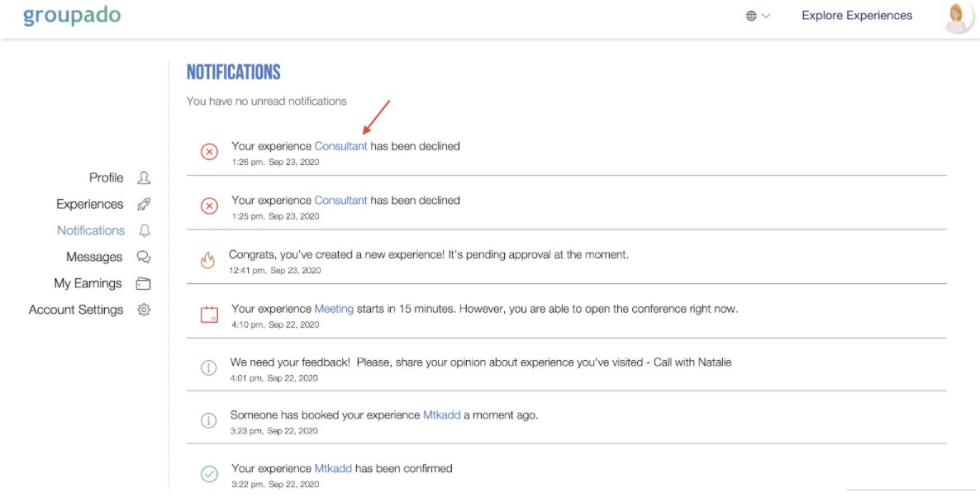Viewport: 980px width, 497px height.
Task: Open Explore Experiences in top navigation
Action: (857, 16)
